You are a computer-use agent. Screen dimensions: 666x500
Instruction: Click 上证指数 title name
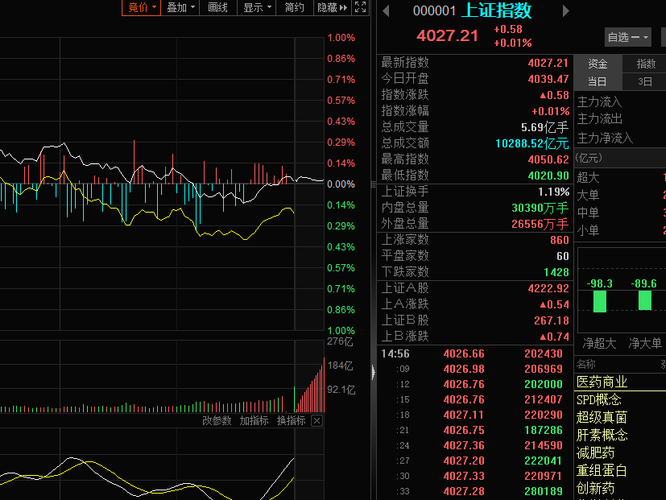pyautogui.click(x=497, y=11)
